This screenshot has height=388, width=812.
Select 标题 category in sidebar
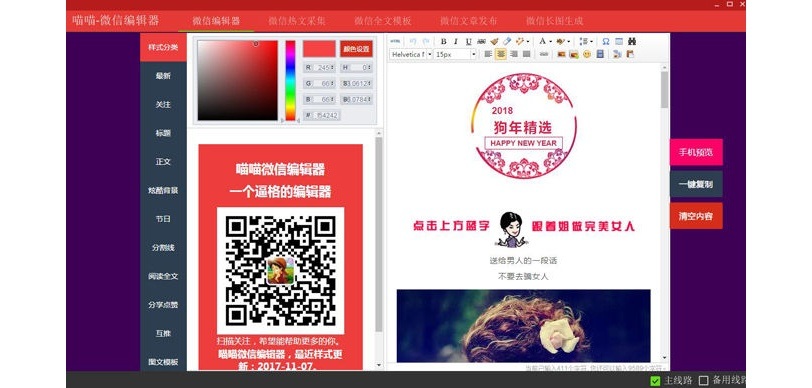point(163,133)
